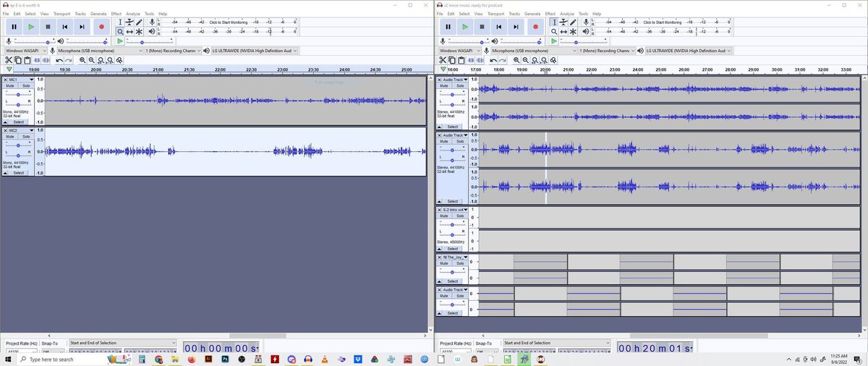The height and width of the screenshot is (366, 868).
Task: Click the Select button on the MIC1 track
Action: click(x=18, y=122)
